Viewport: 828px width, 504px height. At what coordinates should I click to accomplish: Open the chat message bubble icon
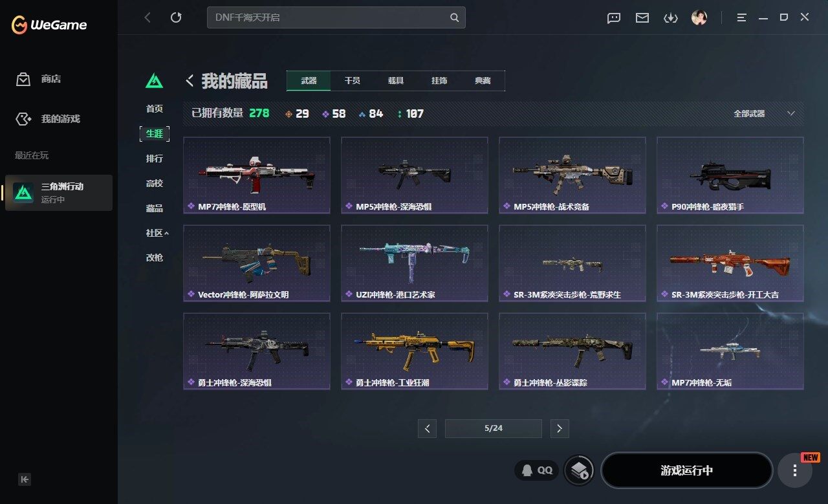pyautogui.click(x=614, y=18)
